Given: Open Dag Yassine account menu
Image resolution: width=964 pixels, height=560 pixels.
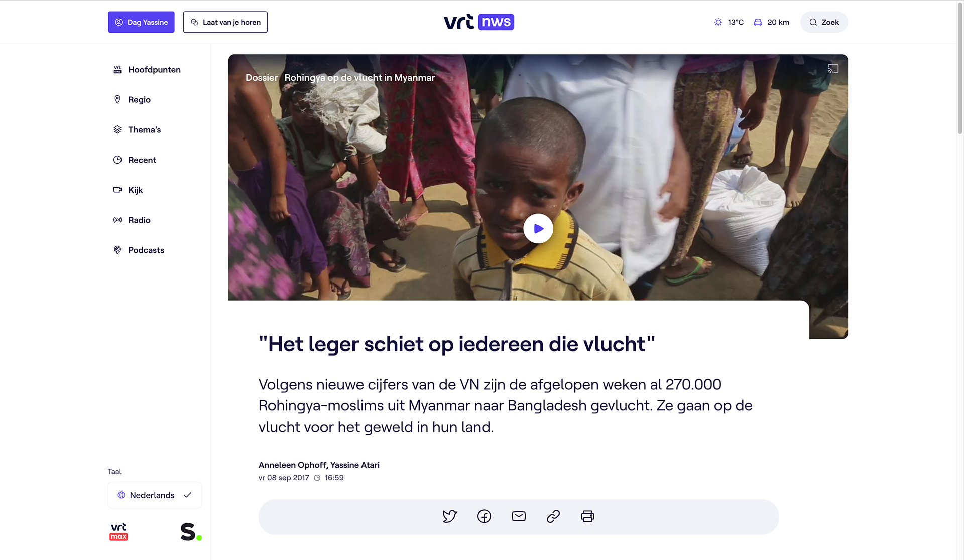Looking at the screenshot, I should pyautogui.click(x=141, y=22).
